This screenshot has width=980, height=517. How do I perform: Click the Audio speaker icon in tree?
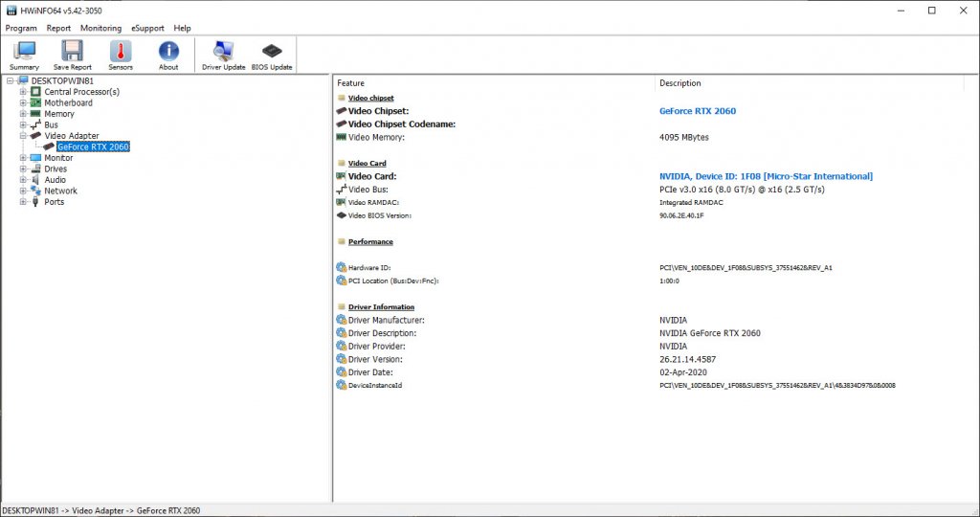35,180
